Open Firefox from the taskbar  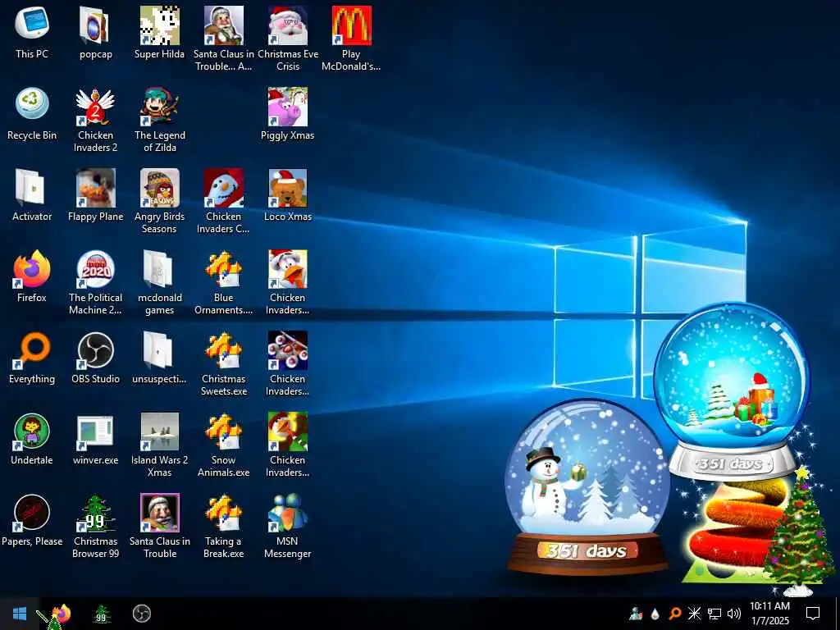tap(62, 614)
